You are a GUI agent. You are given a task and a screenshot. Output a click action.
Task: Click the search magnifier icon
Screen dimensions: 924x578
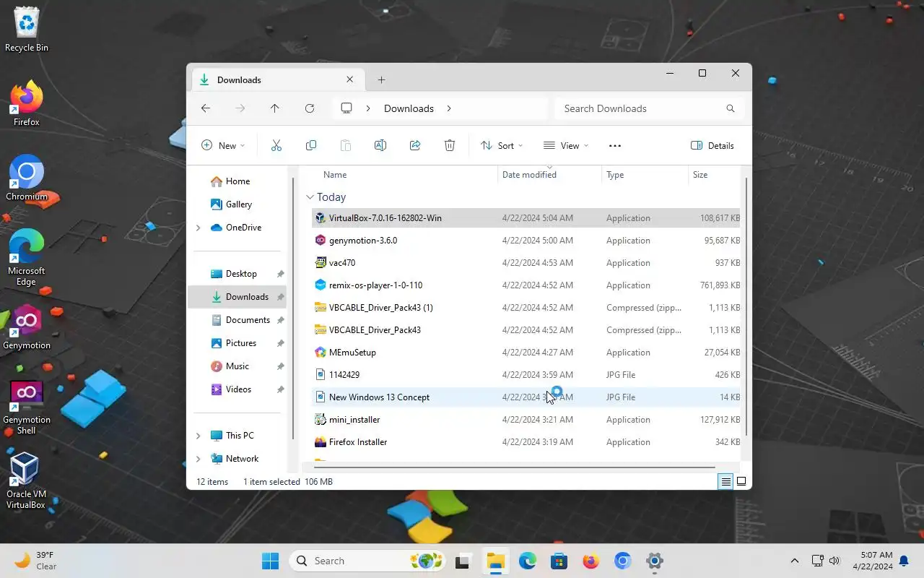point(731,108)
